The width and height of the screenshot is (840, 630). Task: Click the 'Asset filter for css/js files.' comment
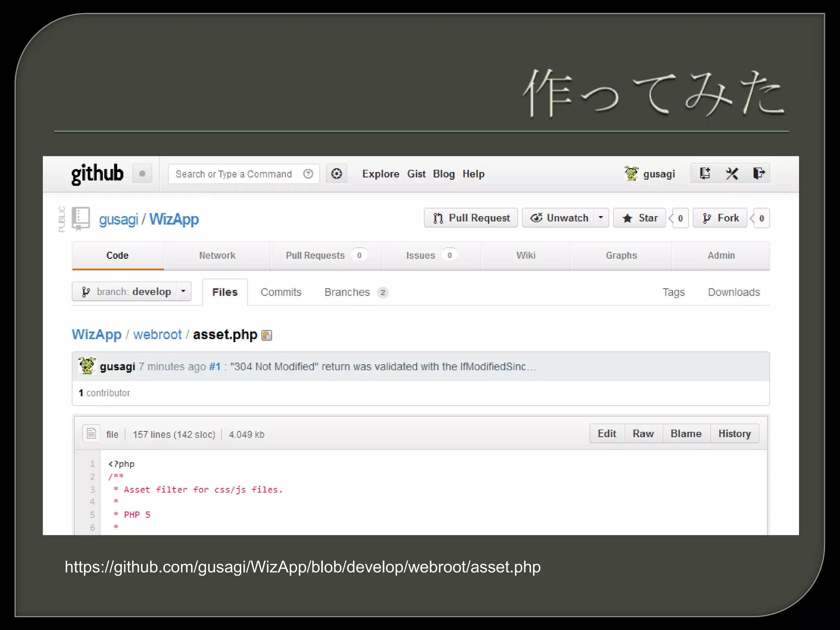tap(203, 489)
